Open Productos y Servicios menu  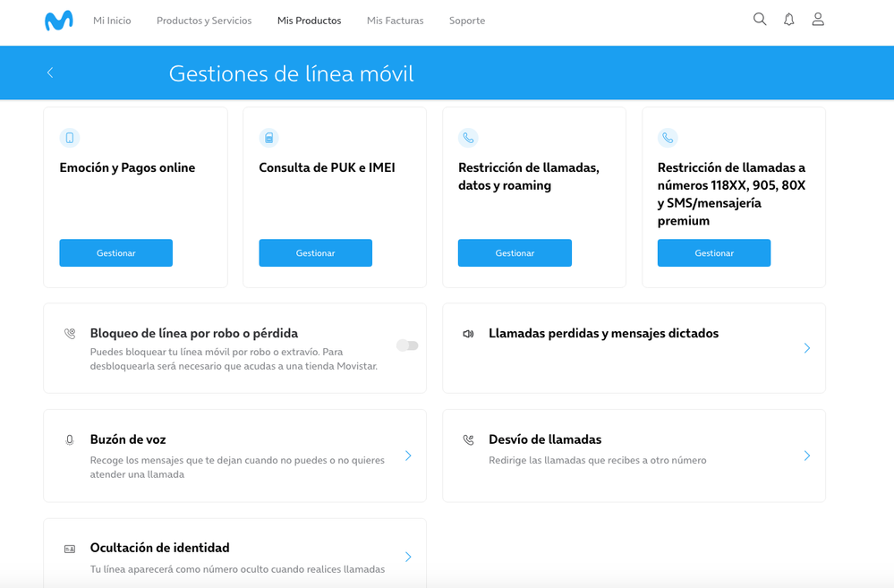click(204, 21)
